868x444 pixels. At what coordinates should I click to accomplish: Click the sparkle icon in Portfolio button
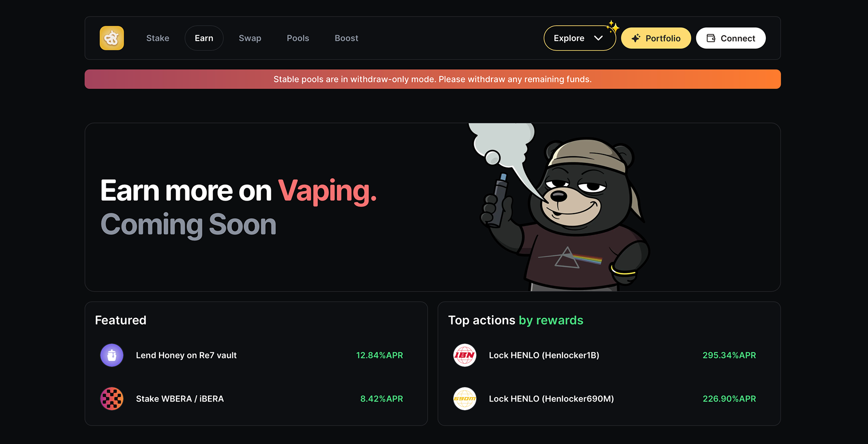[636, 38]
